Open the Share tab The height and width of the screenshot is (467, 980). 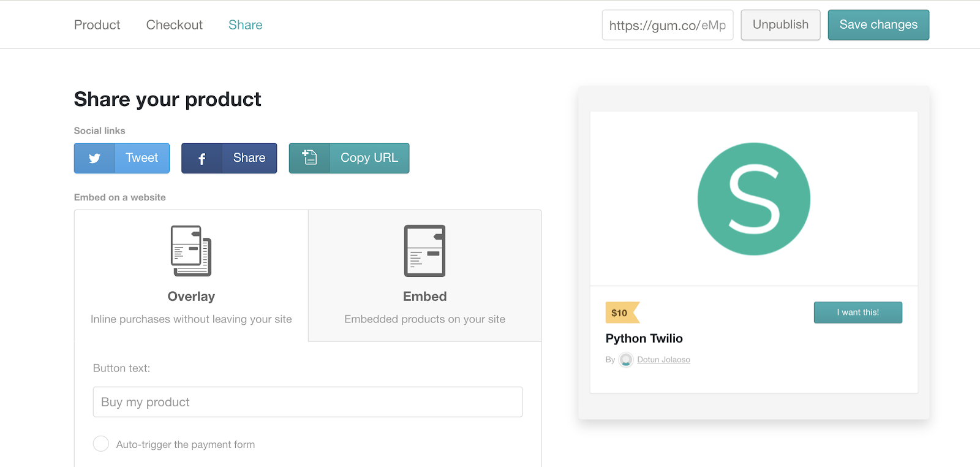[245, 25]
